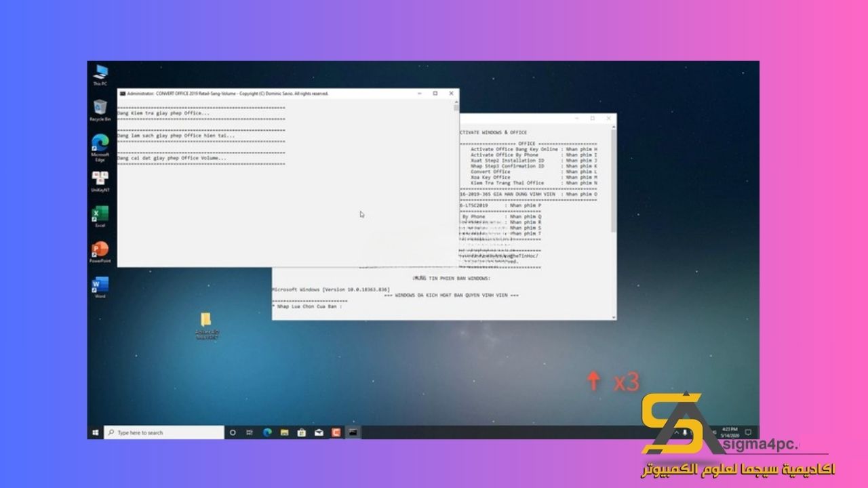Screen dimensions: 868x488
Task: Click the 'Activate Office By Phone' line
Action: pos(534,155)
